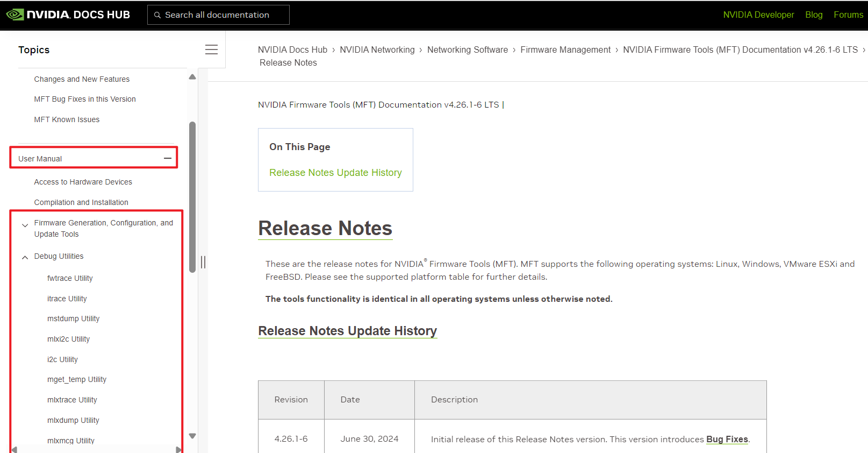Click Release Notes Update History heading

point(347,331)
